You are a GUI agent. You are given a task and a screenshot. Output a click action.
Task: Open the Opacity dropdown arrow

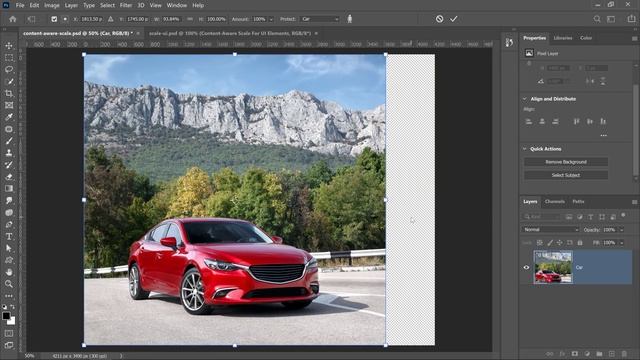click(621, 230)
